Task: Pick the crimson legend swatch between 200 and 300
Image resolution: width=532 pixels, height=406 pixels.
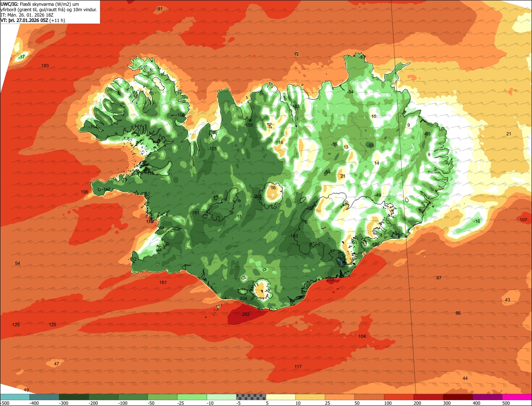Action: pyautogui.click(x=429, y=397)
